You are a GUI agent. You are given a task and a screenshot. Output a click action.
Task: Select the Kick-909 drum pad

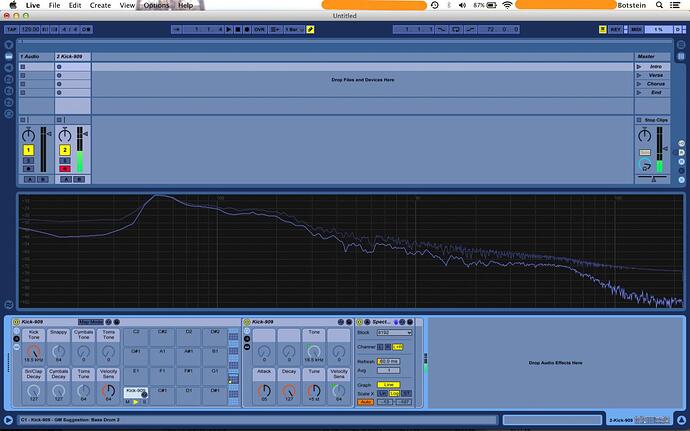(x=136, y=395)
